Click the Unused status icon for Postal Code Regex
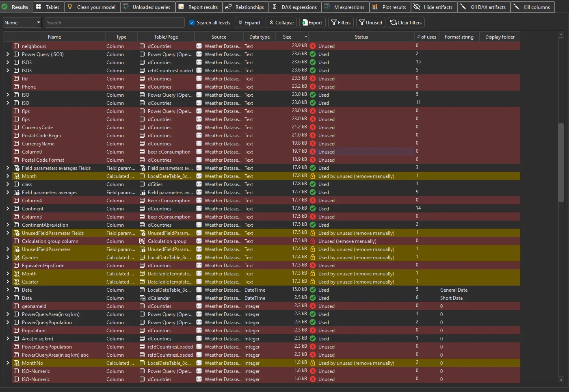The height and width of the screenshot is (392, 569). tap(313, 135)
